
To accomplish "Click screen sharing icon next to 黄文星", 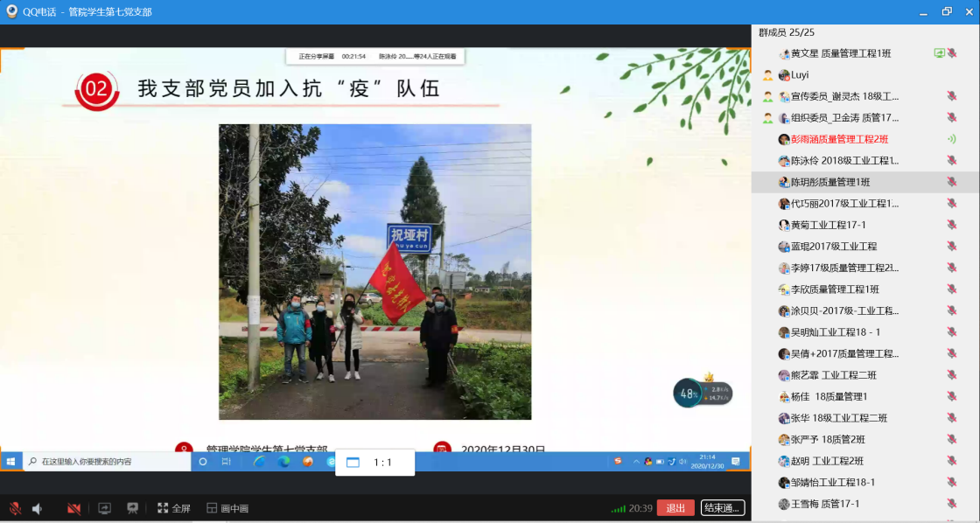I will (939, 53).
